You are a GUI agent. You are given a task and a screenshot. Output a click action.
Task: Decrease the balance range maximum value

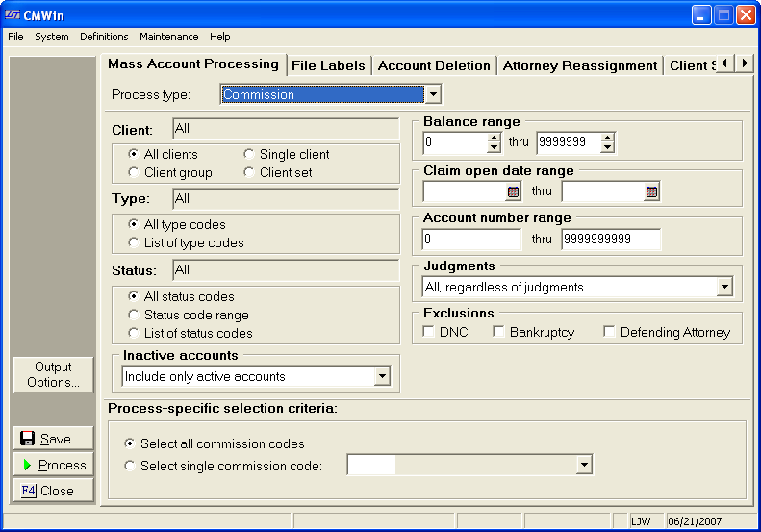tap(607, 148)
